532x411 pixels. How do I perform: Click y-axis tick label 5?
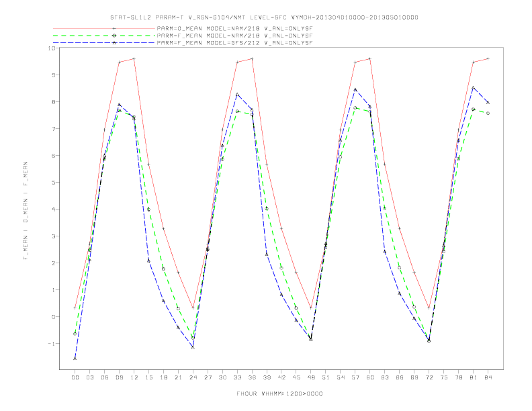[x=53, y=183]
